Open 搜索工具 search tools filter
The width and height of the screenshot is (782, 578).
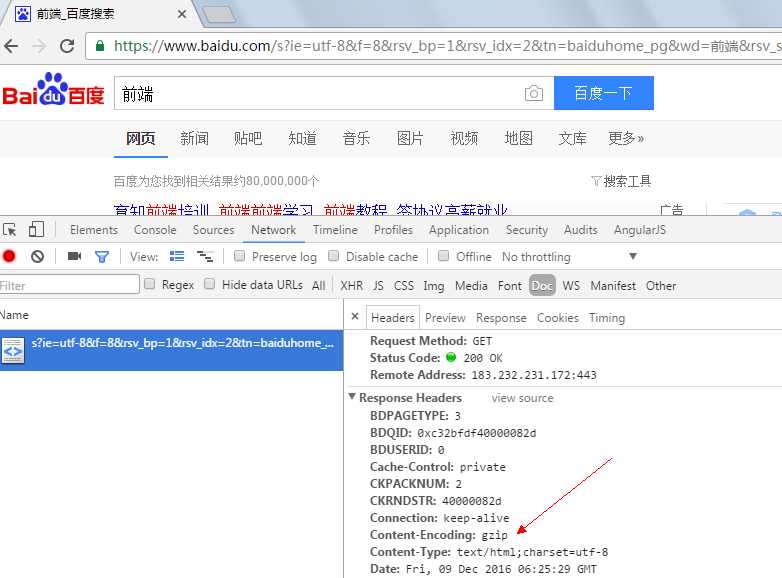tap(621, 181)
